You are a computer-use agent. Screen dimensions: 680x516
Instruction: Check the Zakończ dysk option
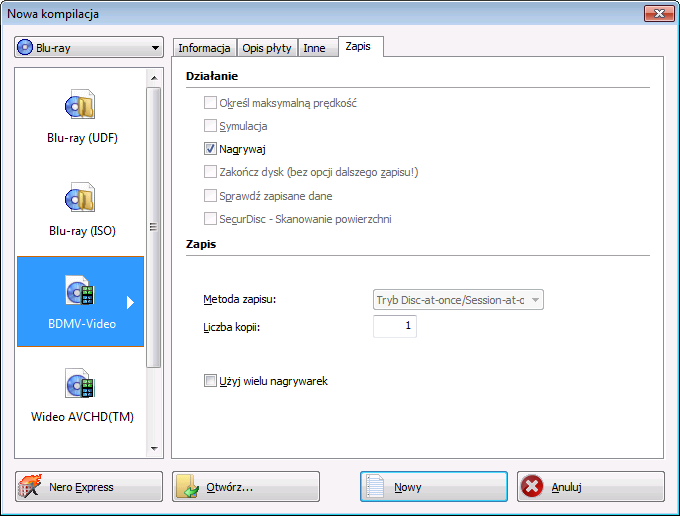pos(210,172)
